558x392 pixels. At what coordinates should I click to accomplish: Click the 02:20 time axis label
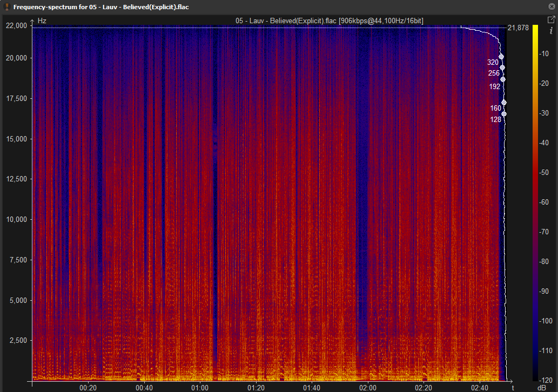pyautogui.click(x=423, y=388)
